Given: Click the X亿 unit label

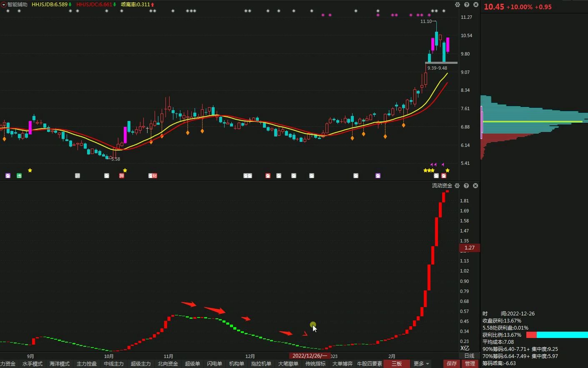Looking at the screenshot, I should [x=465, y=348].
